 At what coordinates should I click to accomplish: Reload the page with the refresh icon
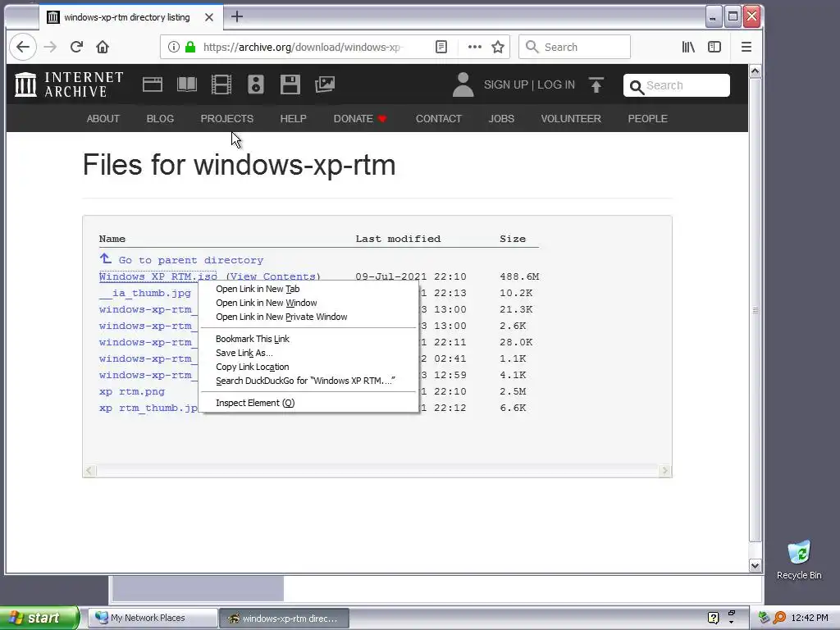[x=76, y=47]
